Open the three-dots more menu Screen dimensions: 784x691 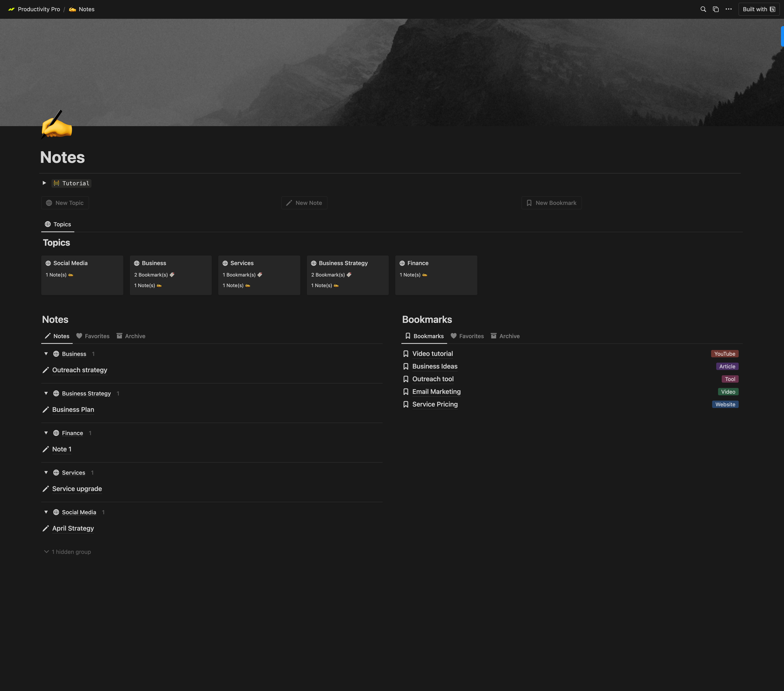pos(728,9)
